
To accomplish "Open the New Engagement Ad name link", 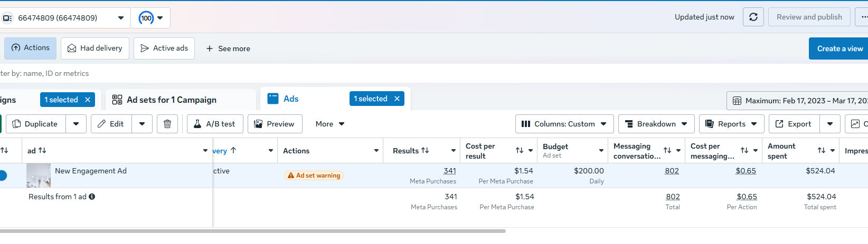I will [x=91, y=171].
